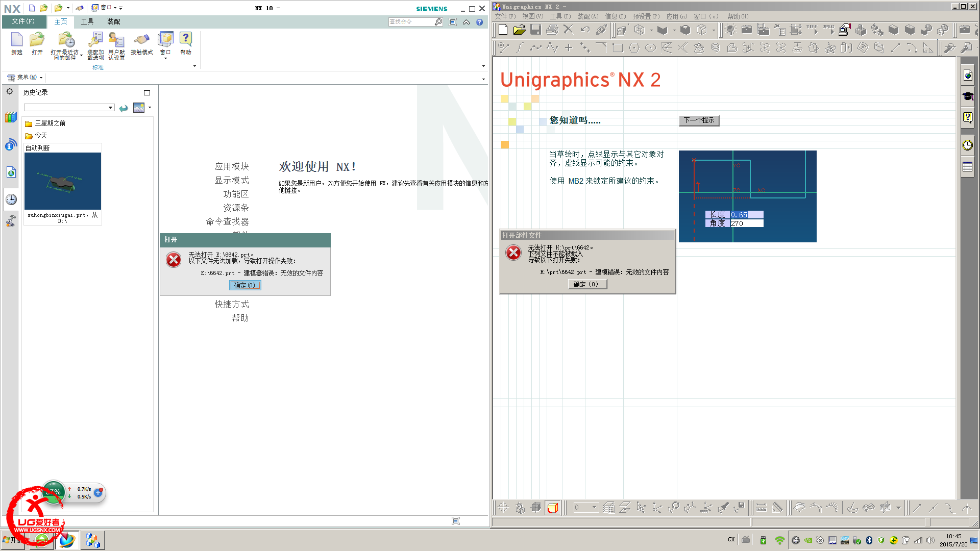980x551 pixels.
Task: Expand the 打开最近访问的部件 dropdown arrow
Action: click(x=82, y=55)
